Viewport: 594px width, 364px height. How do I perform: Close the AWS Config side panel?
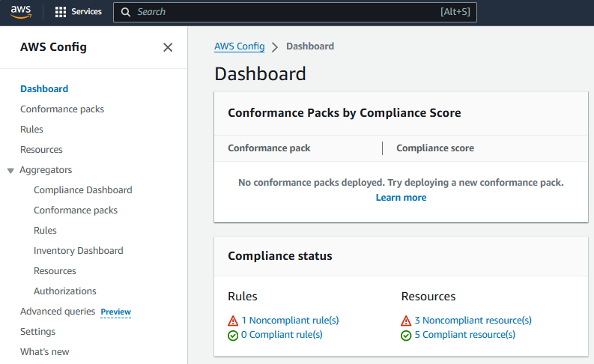click(x=168, y=47)
